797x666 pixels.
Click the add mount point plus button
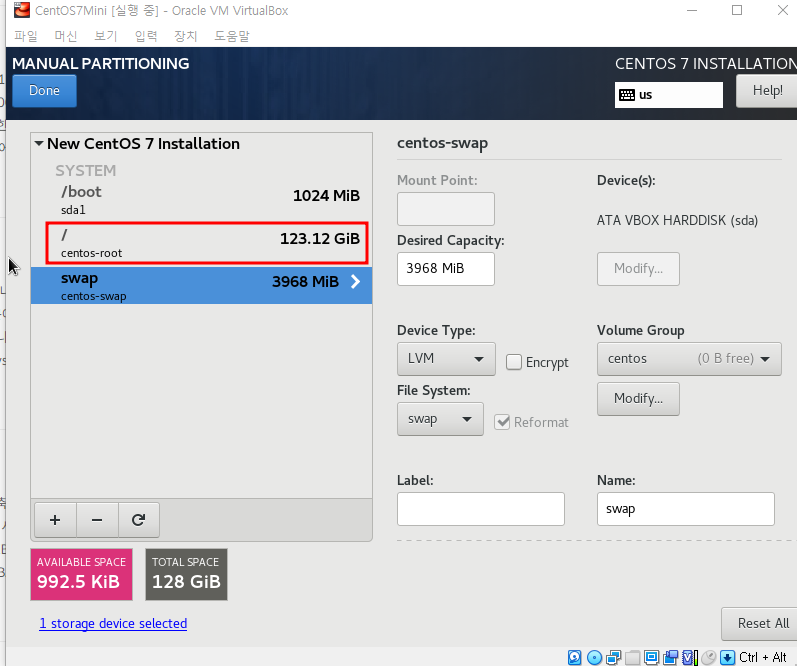coord(55,520)
